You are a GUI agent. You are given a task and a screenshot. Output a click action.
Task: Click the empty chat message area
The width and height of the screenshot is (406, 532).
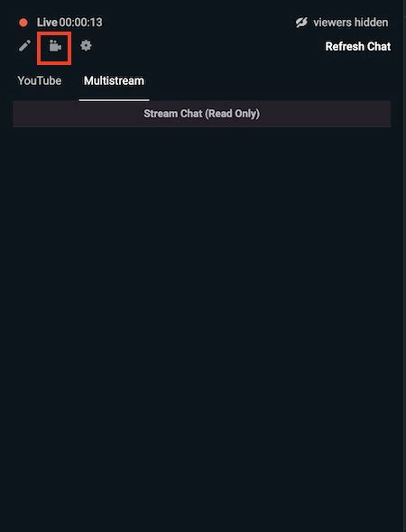pos(201,327)
